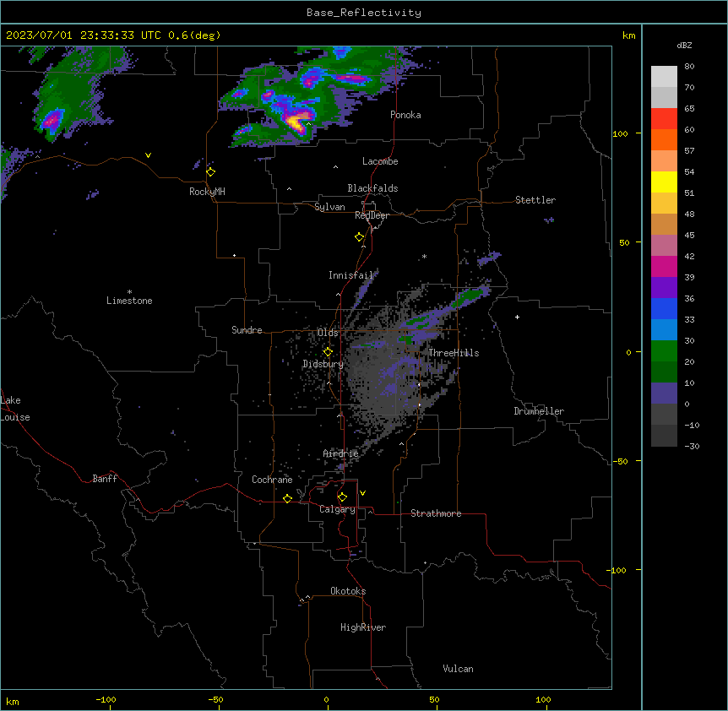Select the purple 36-39 dBZ legend swatch
728x711 pixels.
[x=664, y=288]
